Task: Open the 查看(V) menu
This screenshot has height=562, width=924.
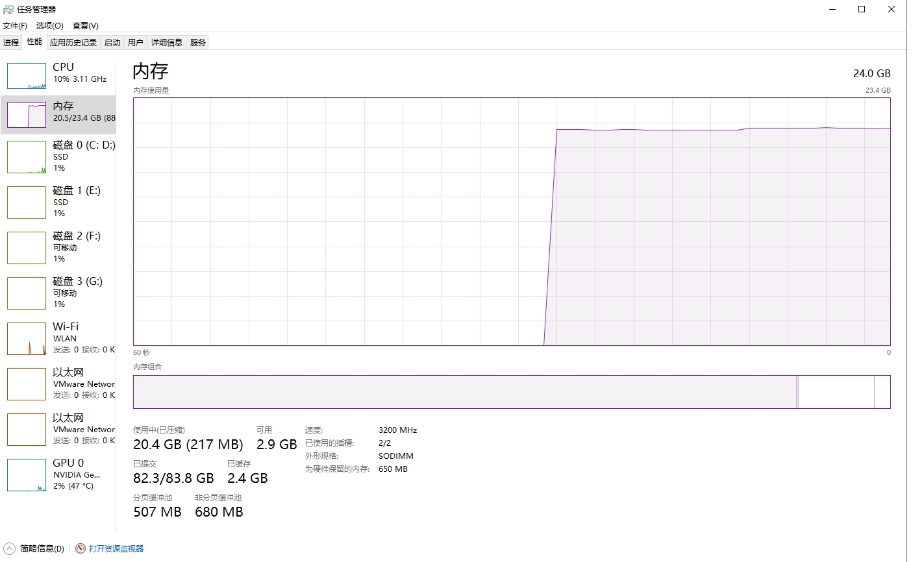Action: (x=86, y=26)
